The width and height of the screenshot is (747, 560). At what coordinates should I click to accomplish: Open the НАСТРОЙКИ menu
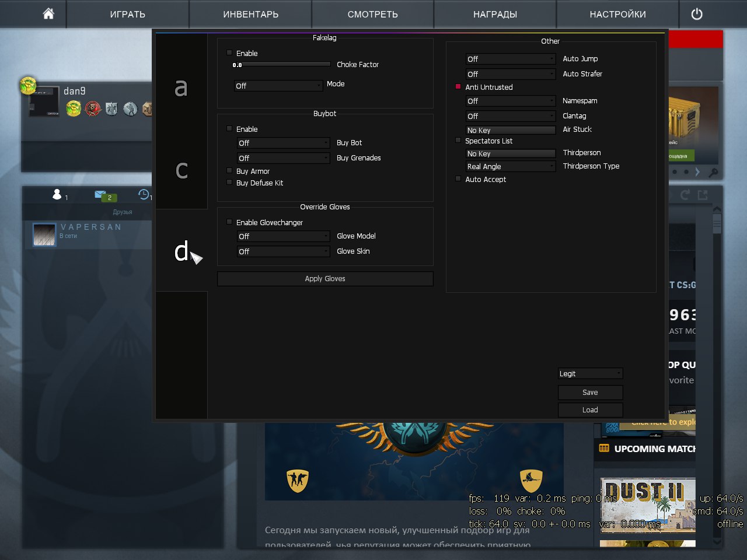[x=617, y=14]
